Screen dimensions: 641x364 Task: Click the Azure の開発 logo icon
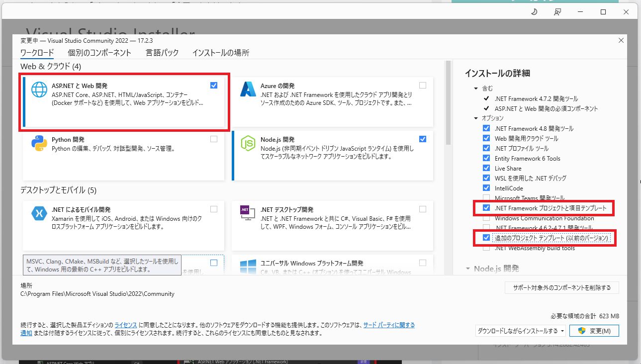tap(248, 89)
